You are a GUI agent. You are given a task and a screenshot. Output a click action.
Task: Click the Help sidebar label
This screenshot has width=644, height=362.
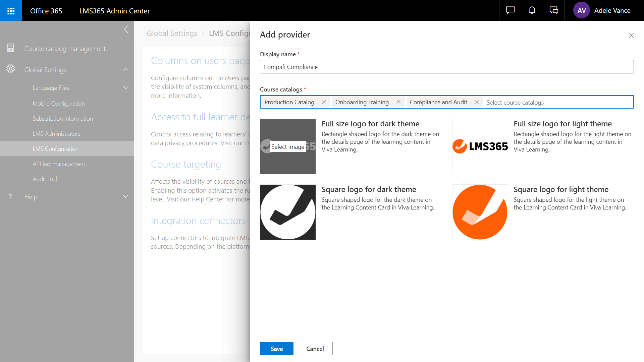pyautogui.click(x=31, y=197)
